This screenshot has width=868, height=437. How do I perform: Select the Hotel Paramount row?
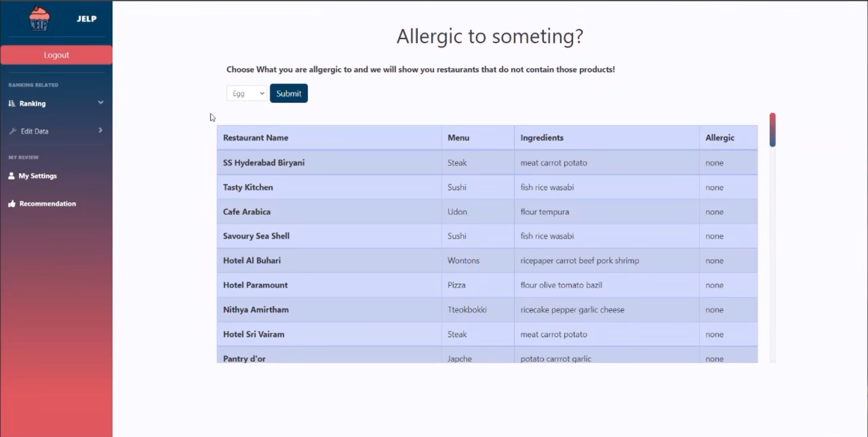487,285
